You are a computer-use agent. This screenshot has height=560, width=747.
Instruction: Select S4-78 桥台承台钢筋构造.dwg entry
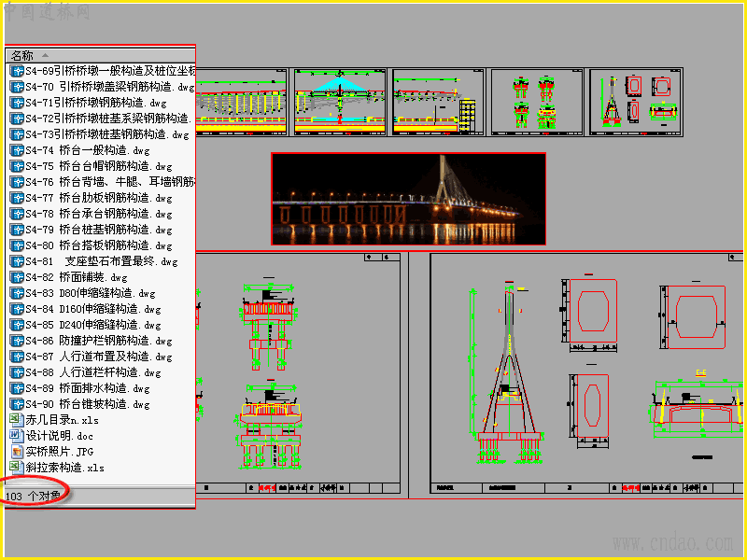pos(99,214)
